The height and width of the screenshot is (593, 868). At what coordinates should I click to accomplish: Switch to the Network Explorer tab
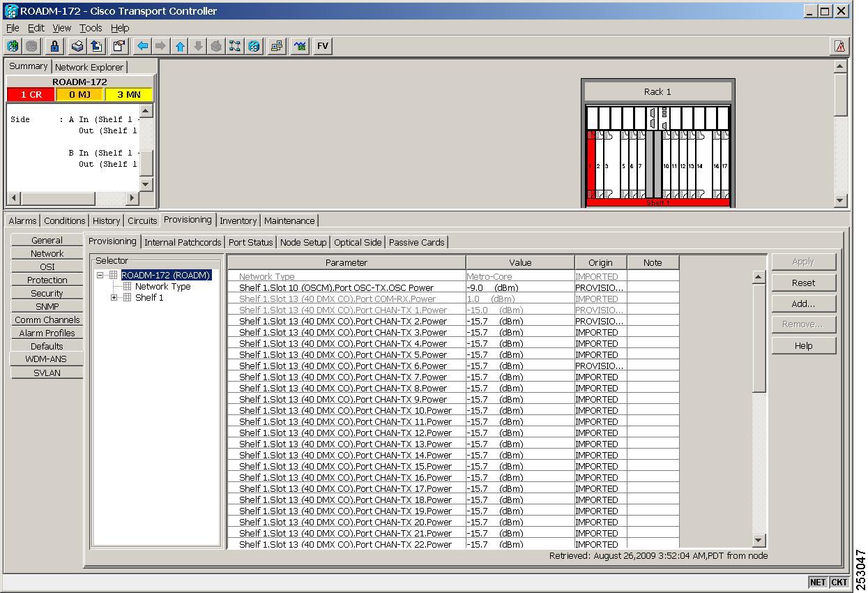pyautogui.click(x=89, y=67)
